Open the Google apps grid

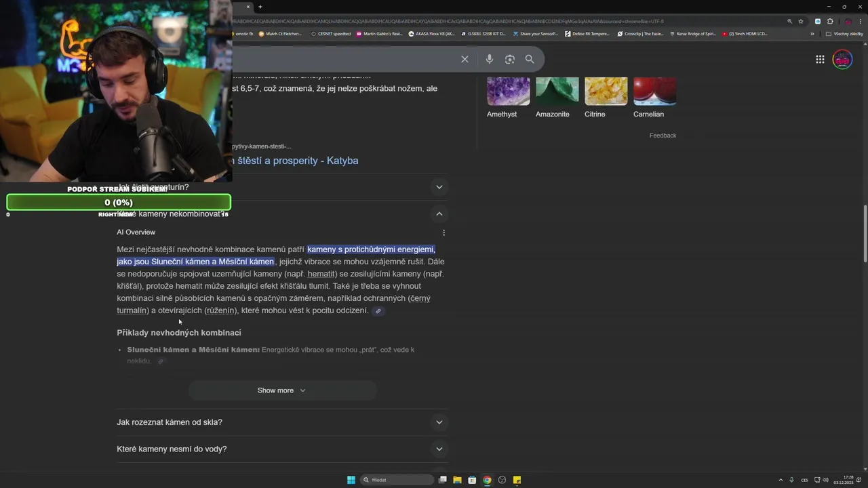coord(820,60)
